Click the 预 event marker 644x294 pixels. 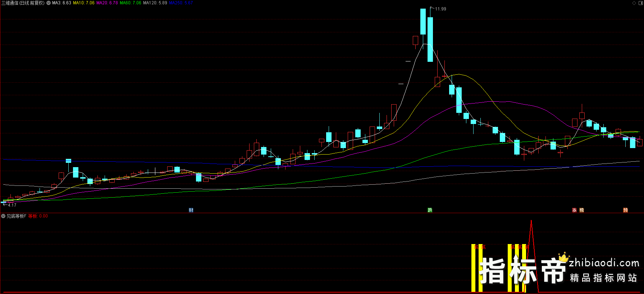(626, 210)
